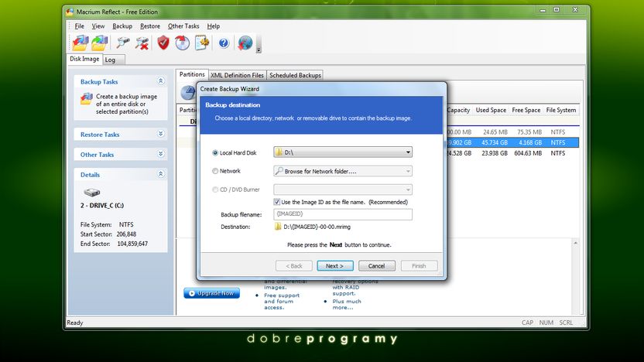Viewport: 644px width, 362px height.
Task: Click the '2 - DRIVE_C (C:)' details label
Action: click(102, 205)
